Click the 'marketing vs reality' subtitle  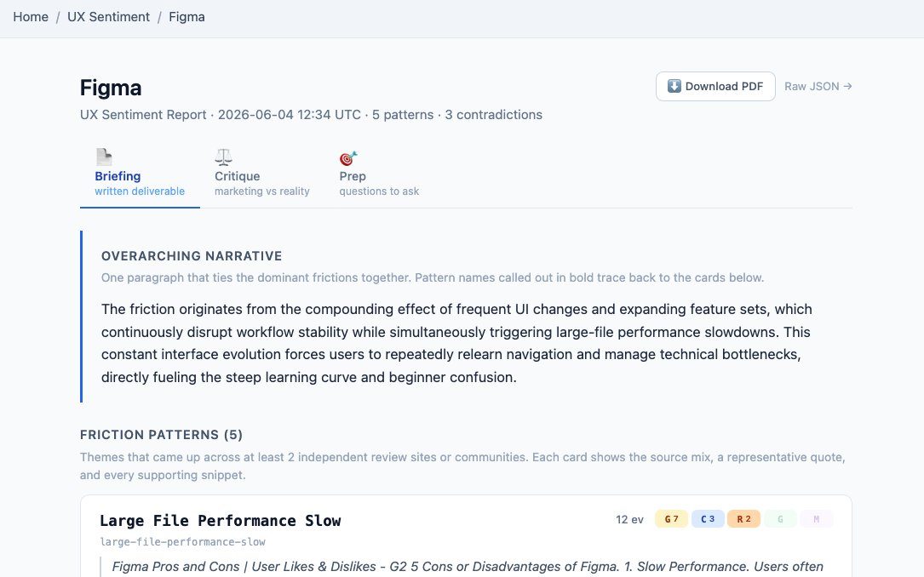[x=261, y=191]
